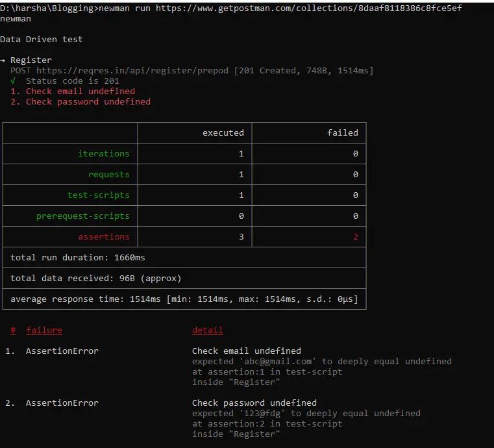Select 'total run duration: 1660ms' row
This screenshot has width=494, height=448.
click(x=184, y=258)
